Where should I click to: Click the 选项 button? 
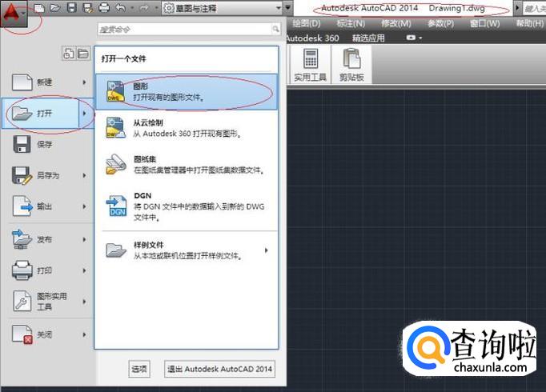click(x=139, y=369)
